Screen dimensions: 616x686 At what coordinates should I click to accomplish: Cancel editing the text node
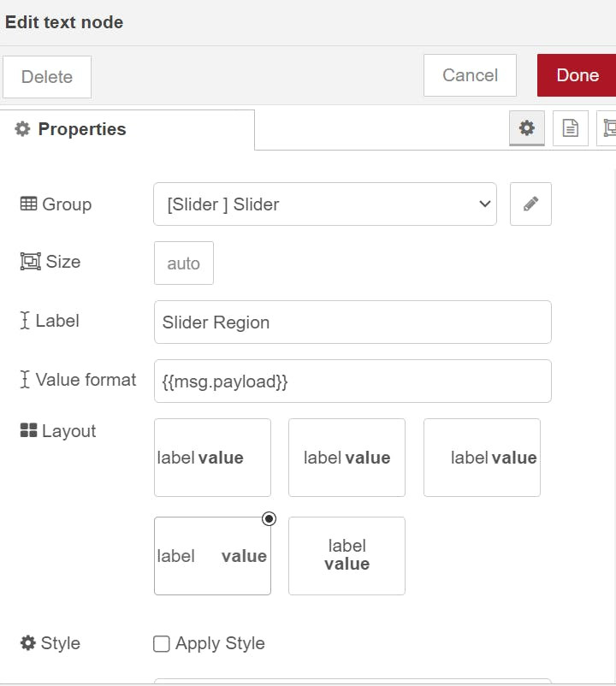(470, 75)
